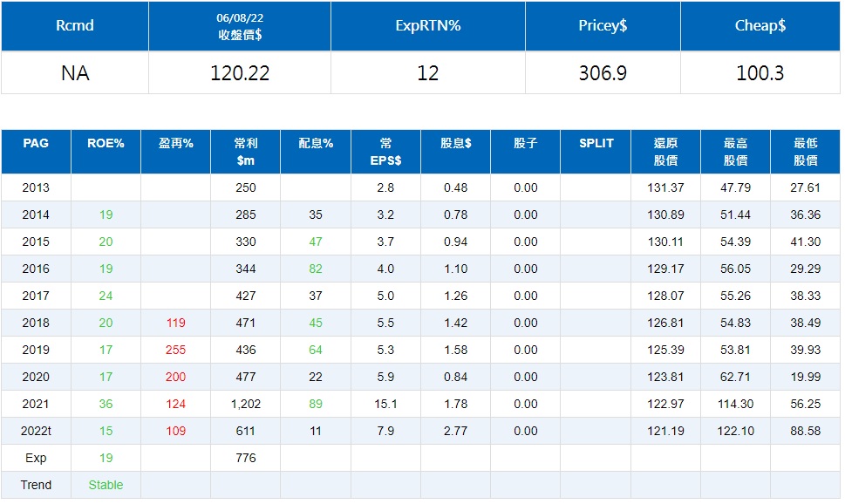Click the Exp row label
The height and width of the screenshot is (504, 845).
36,458
